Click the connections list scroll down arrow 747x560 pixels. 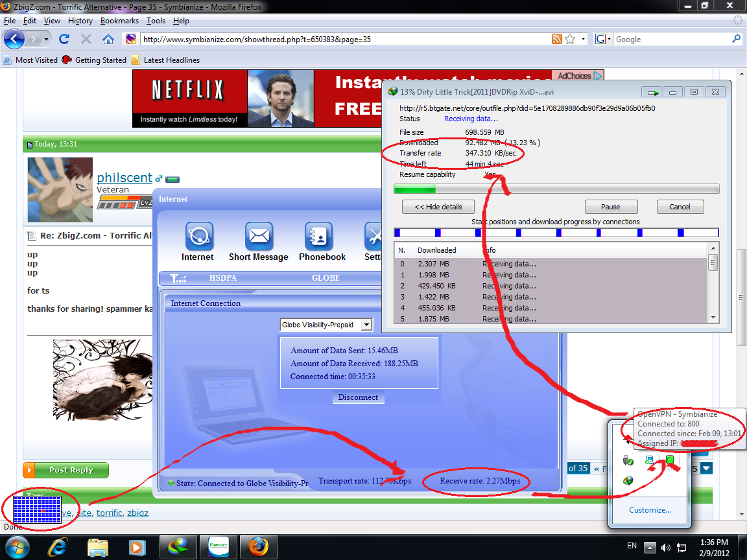713,317
